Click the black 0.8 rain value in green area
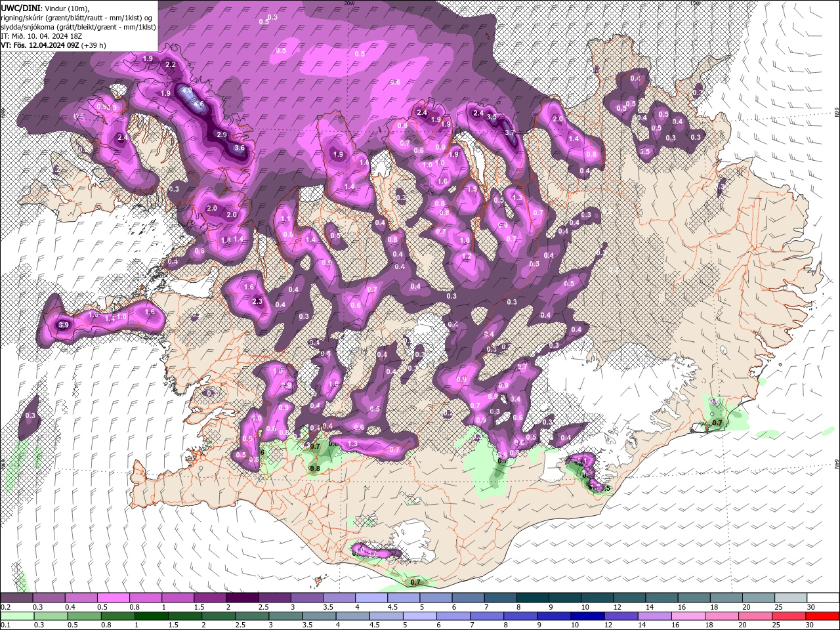 (315, 469)
